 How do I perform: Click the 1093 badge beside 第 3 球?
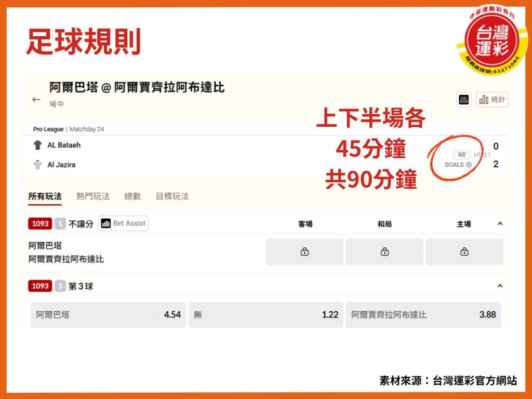point(40,286)
